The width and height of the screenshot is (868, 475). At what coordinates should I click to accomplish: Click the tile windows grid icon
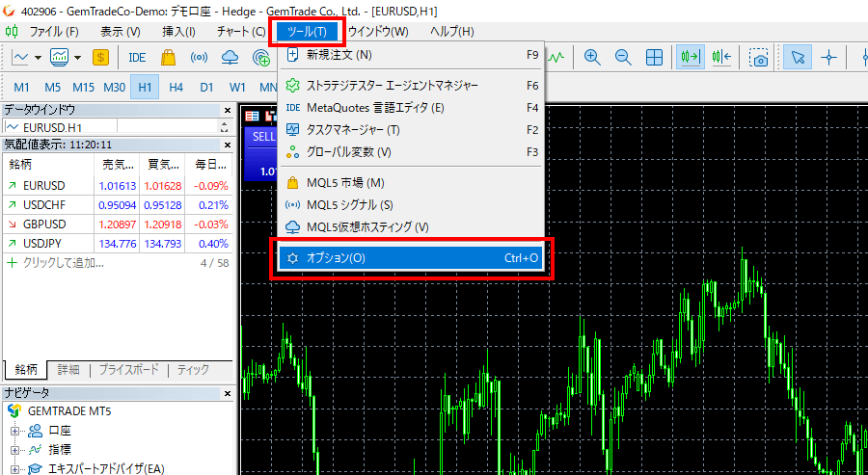click(654, 57)
